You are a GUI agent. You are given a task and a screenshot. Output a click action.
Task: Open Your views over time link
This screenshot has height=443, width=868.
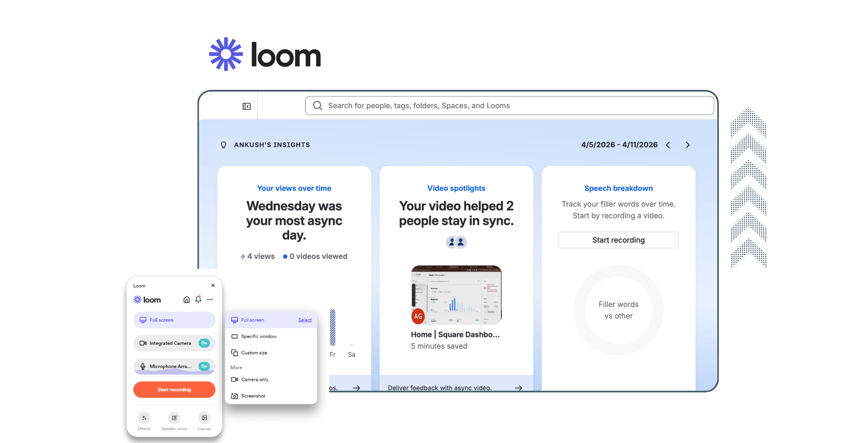click(294, 188)
